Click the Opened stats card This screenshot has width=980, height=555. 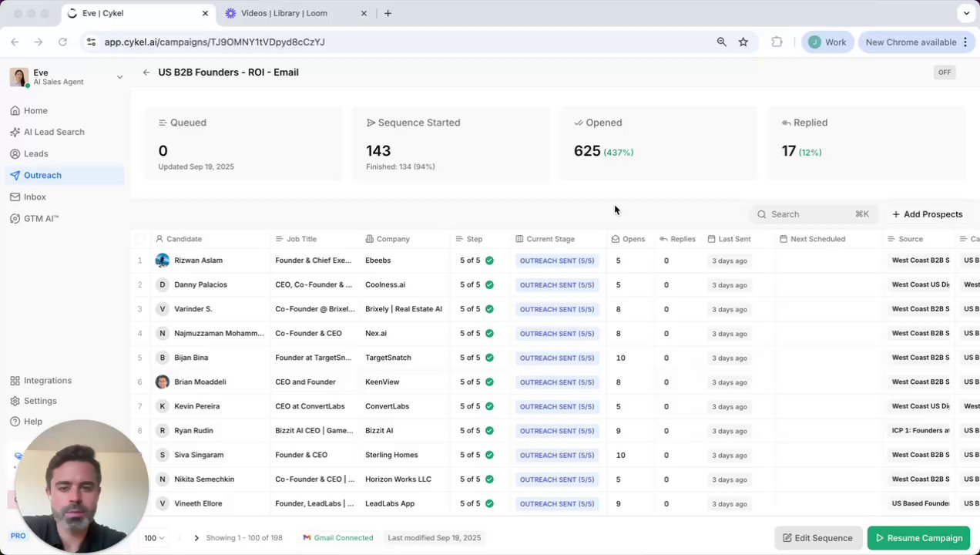[659, 144]
